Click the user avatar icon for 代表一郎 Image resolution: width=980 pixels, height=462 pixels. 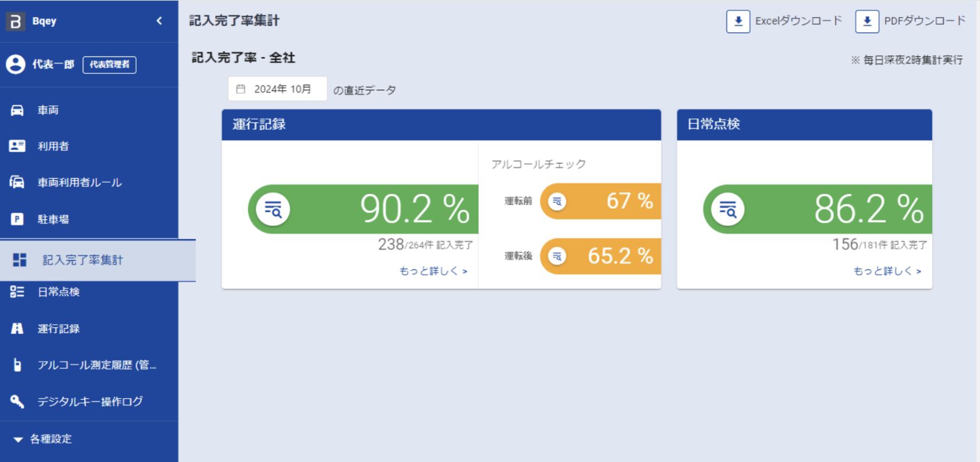pyautogui.click(x=16, y=64)
